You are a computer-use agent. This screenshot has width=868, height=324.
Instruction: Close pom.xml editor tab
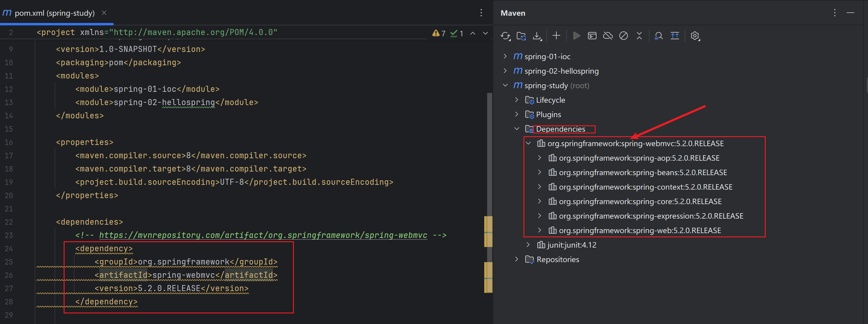pyautogui.click(x=104, y=13)
